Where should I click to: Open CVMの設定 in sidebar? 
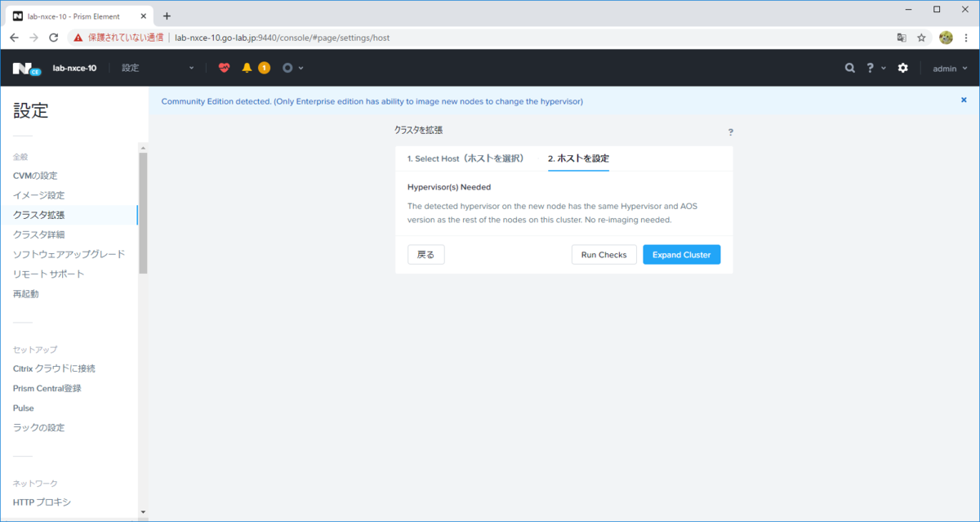pyautogui.click(x=35, y=176)
